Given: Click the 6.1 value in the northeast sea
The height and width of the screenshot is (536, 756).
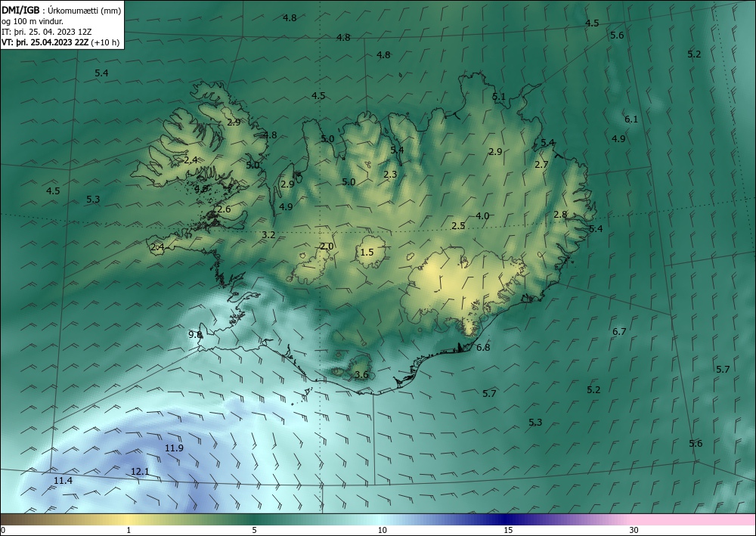Looking at the screenshot, I should click(631, 119).
